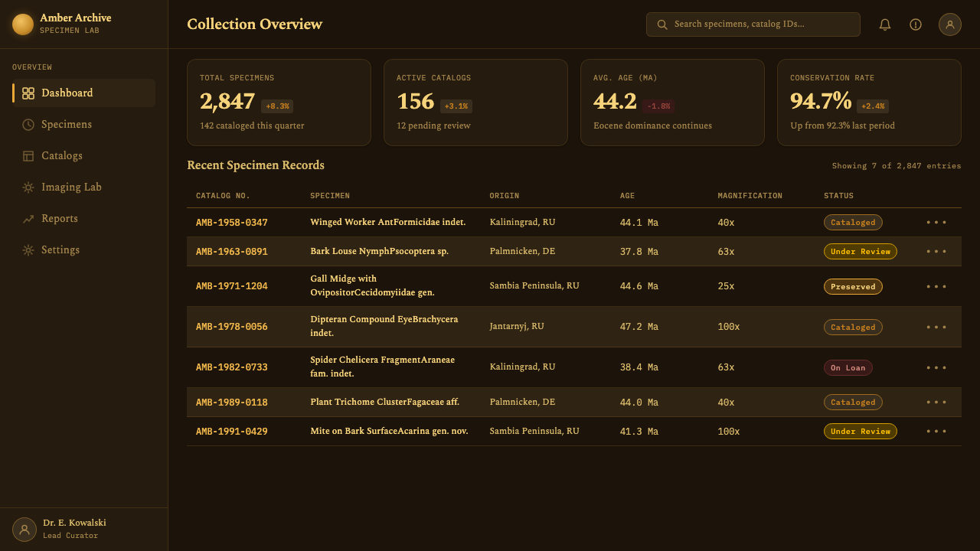Open row actions for AMB-1978-0056
This screenshot has width=980, height=551.
pyautogui.click(x=936, y=328)
